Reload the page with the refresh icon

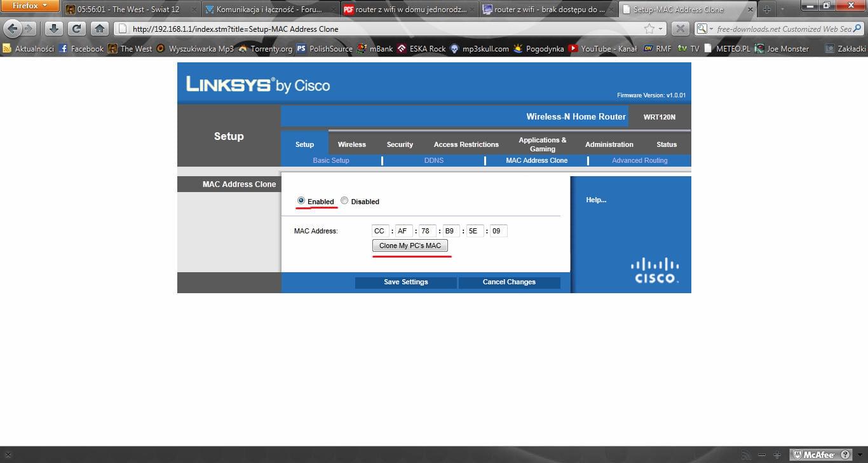click(76, 29)
